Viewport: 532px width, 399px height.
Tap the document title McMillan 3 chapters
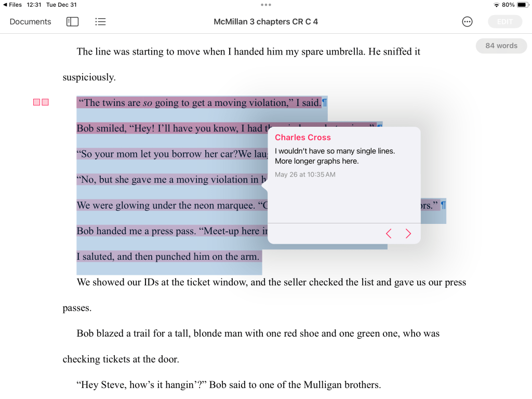265,22
